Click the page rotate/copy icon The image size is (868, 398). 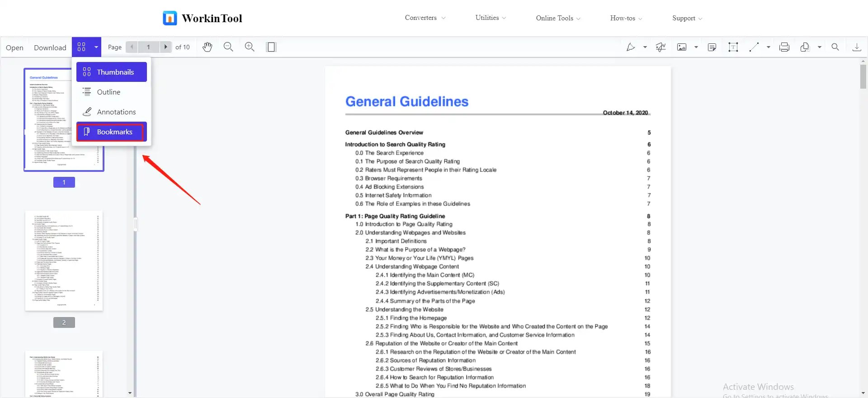tap(805, 47)
